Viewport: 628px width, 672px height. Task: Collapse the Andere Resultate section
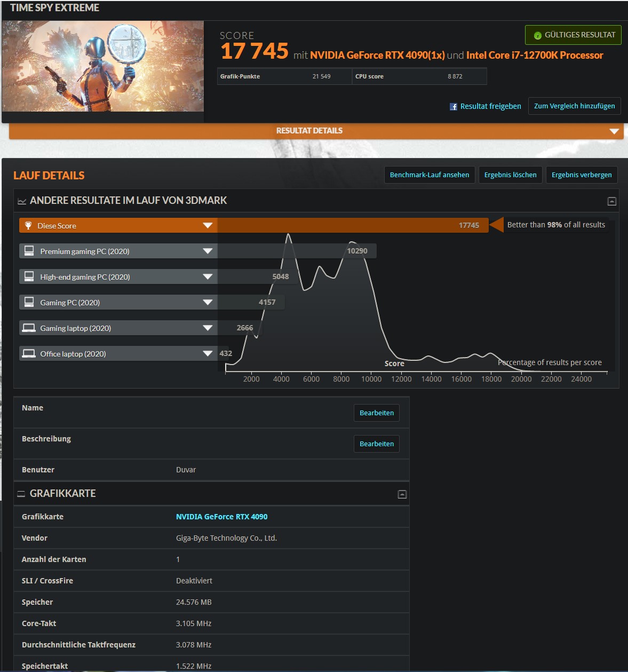[x=612, y=201]
